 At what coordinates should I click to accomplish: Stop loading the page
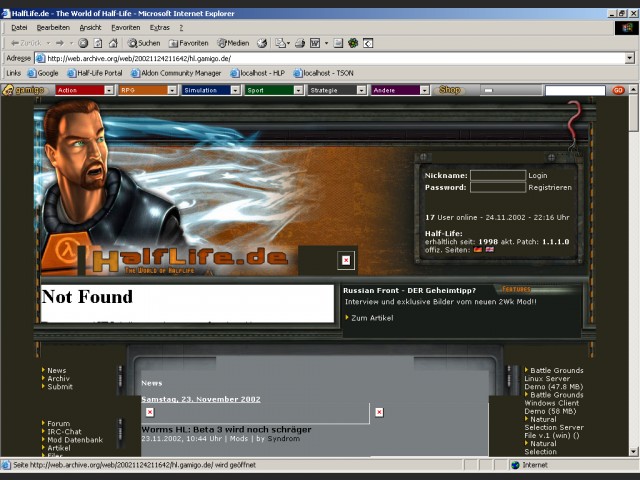pos(83,43)
